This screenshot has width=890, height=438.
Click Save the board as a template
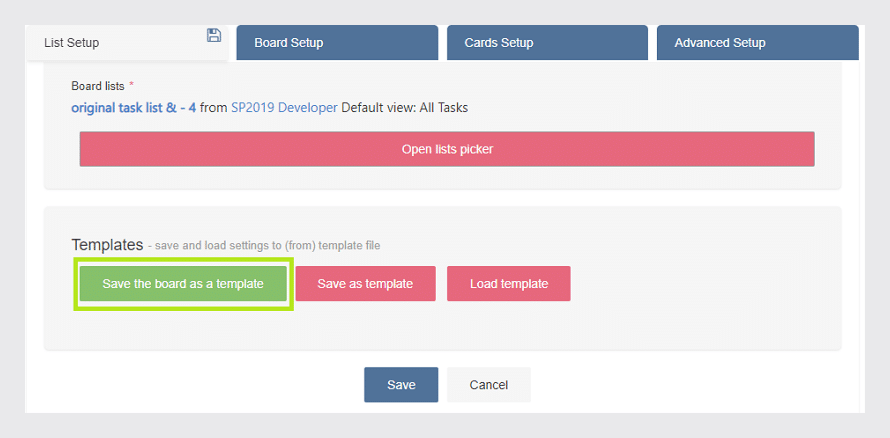(183, 284)
